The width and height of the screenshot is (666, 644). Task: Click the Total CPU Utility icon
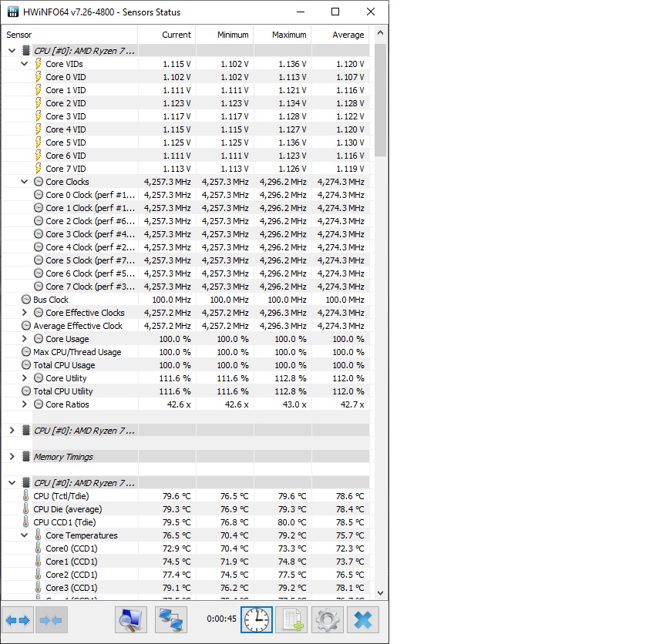tap(26, 391)
